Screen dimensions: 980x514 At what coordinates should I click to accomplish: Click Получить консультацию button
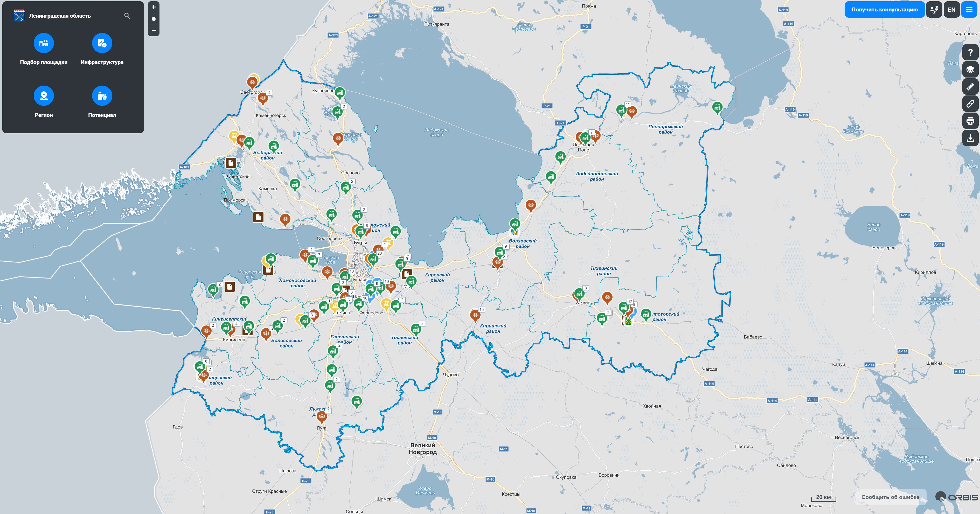(x=885, y=10)
